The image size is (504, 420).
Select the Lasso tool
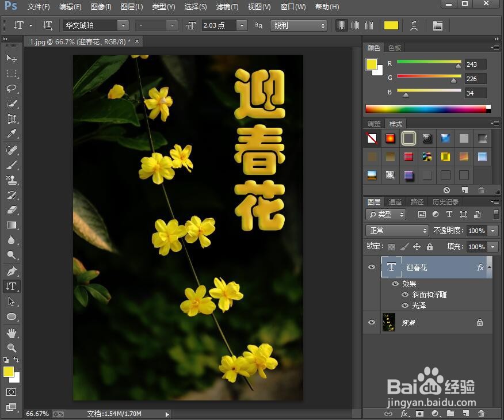12,89
